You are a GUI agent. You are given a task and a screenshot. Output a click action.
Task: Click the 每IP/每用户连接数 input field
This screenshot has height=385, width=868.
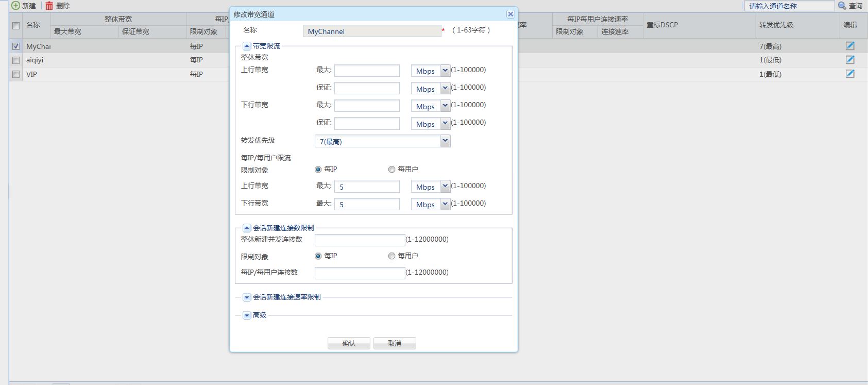click(x=360, y=273)
